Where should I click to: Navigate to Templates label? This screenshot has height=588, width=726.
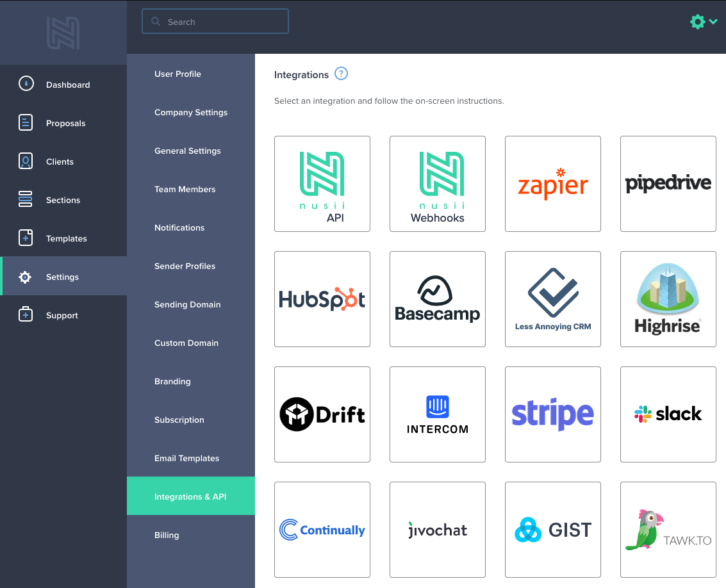66,238
